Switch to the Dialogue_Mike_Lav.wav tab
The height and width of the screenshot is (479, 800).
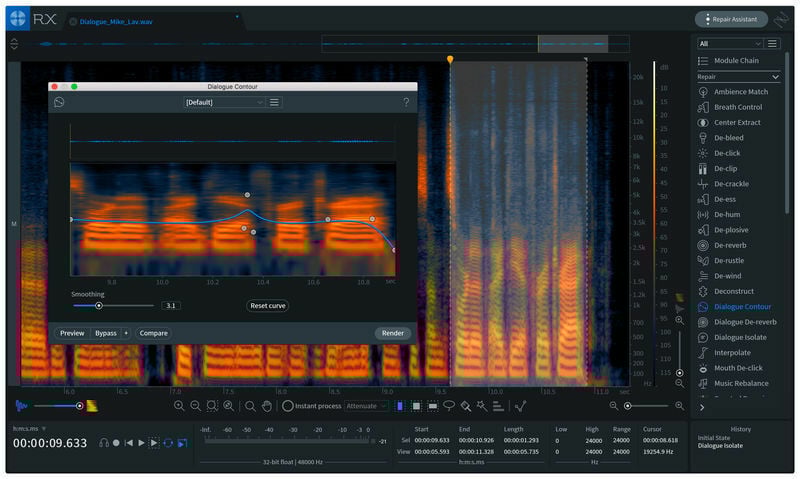116,22
